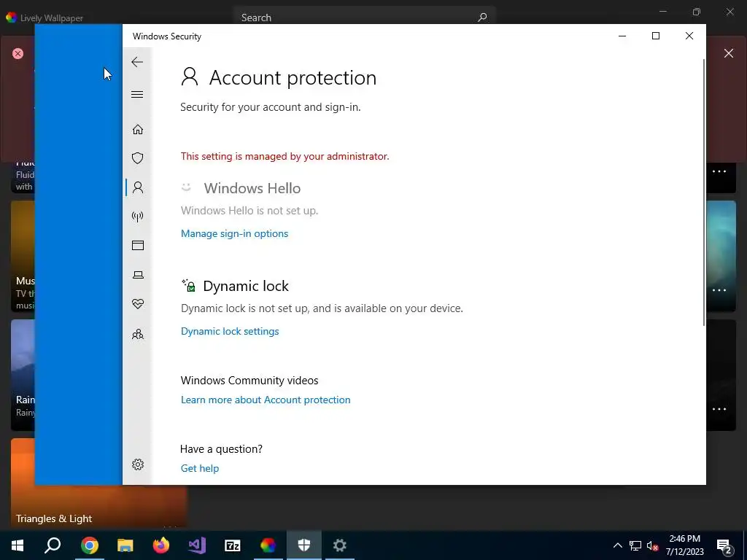Screen dimensions: 747x560
Task: Open 7-Zip from taskbar
Action: tap(233, 545)
